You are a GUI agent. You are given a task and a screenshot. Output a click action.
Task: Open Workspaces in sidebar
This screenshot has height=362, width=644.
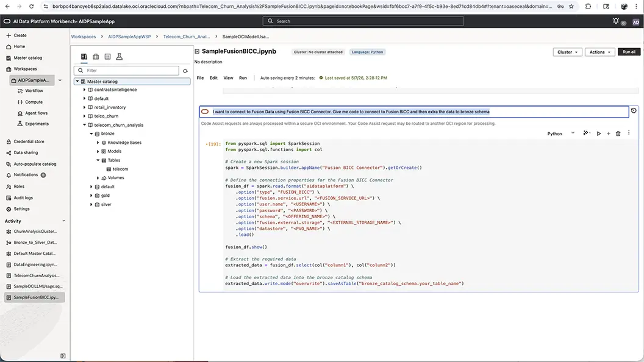tap(21, 69)
